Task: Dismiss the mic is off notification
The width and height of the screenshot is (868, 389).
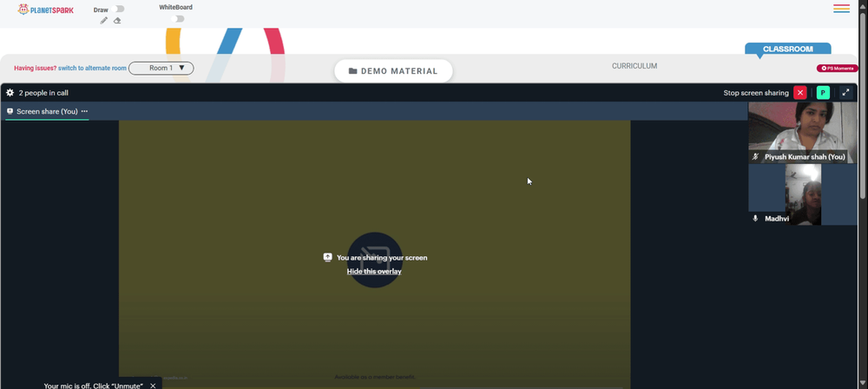Action: coord(153,386)
